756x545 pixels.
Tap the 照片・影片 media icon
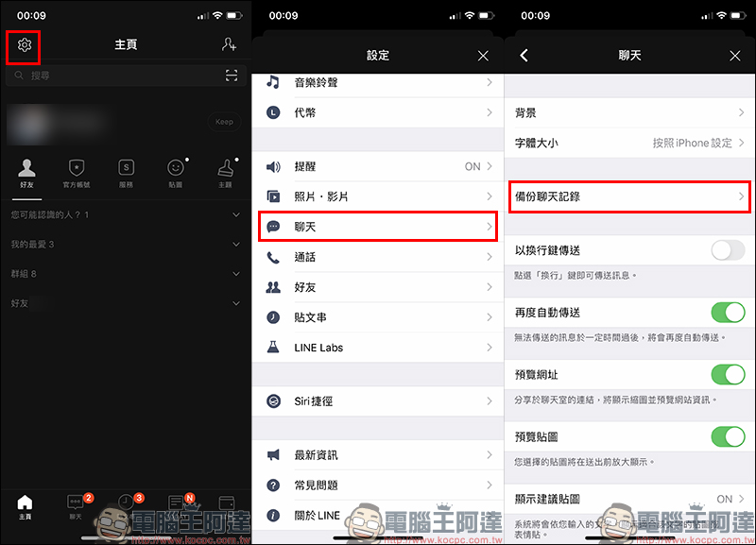(x=273, y=196)
